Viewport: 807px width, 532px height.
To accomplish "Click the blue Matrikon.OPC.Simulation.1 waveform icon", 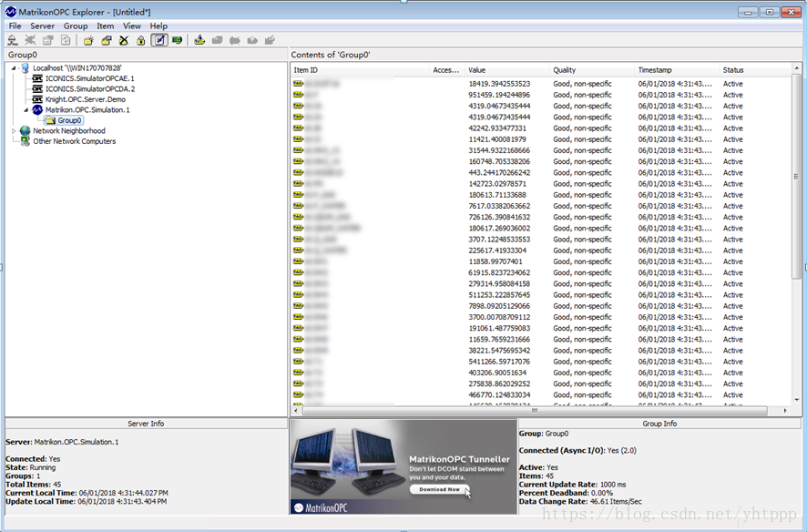I will coord(37,109).
